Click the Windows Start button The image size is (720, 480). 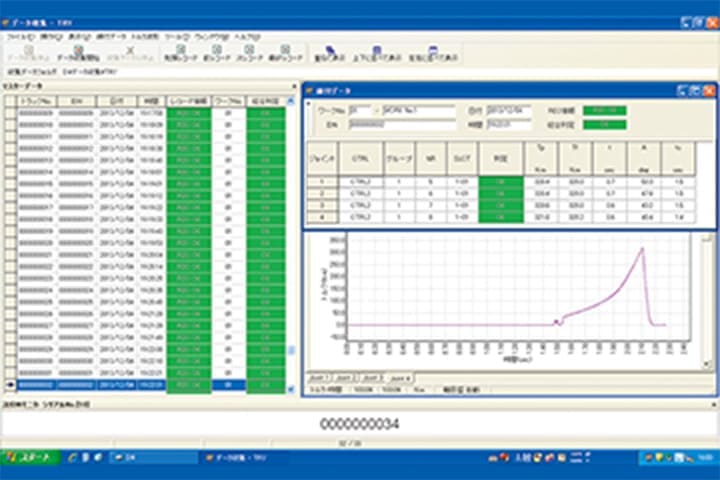30,457
